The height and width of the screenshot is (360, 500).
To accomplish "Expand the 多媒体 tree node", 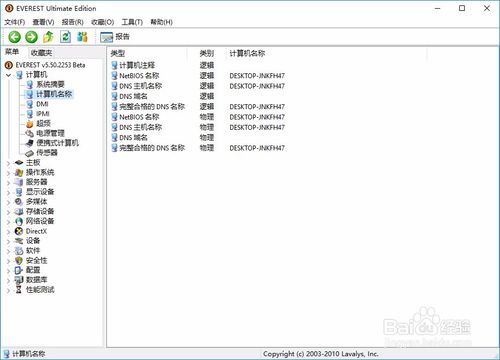I will point(8,202).
